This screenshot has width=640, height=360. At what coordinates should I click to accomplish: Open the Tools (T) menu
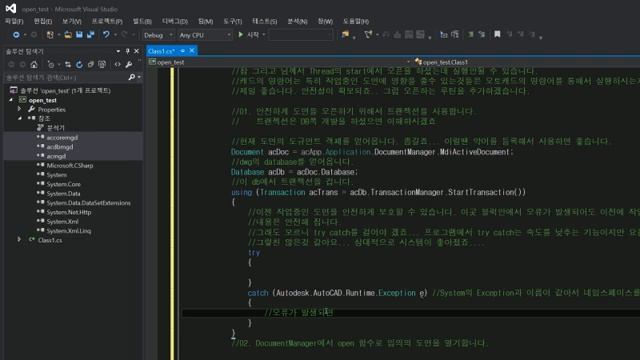tap(233, 21)
